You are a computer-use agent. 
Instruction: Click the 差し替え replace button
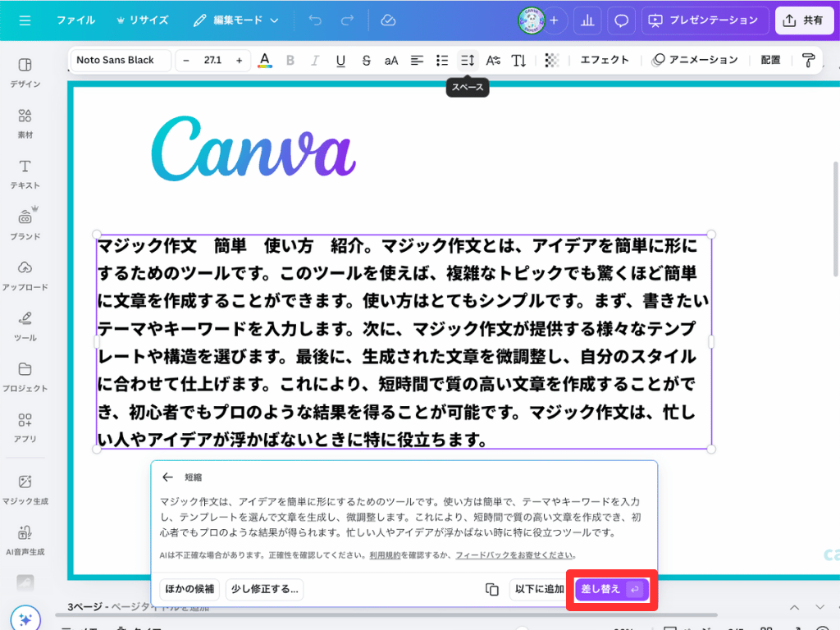point(611,589)
